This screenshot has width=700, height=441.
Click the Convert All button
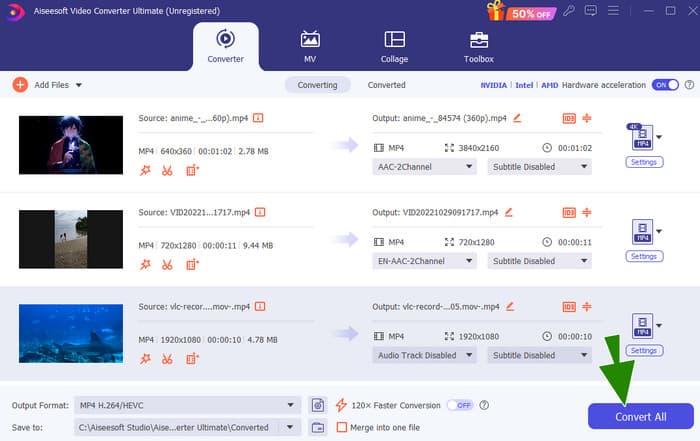(x=641, y=416)
